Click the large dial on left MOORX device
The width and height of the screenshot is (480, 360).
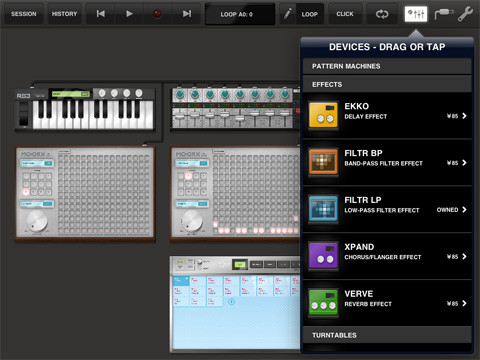(x=37, y=221)
